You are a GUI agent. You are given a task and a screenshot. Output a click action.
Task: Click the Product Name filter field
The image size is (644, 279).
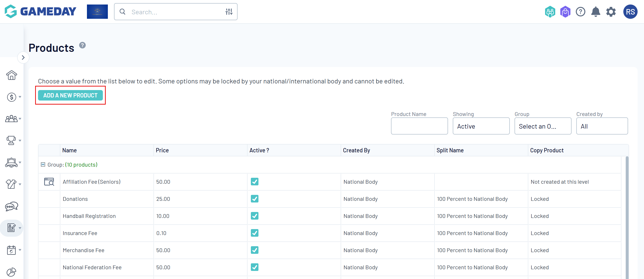[419, 126]
